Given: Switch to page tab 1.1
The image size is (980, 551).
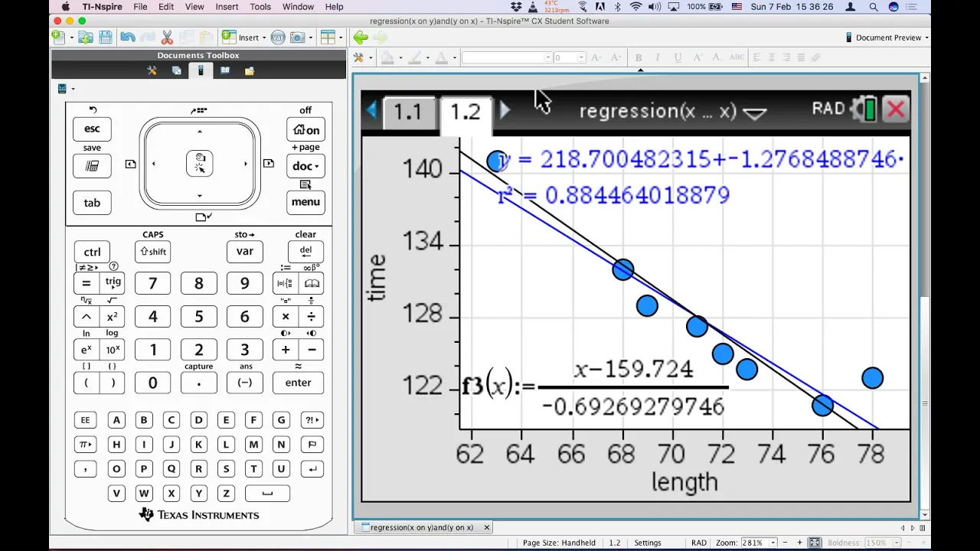Looking at the screenshot, I should (x=407, y=112).
